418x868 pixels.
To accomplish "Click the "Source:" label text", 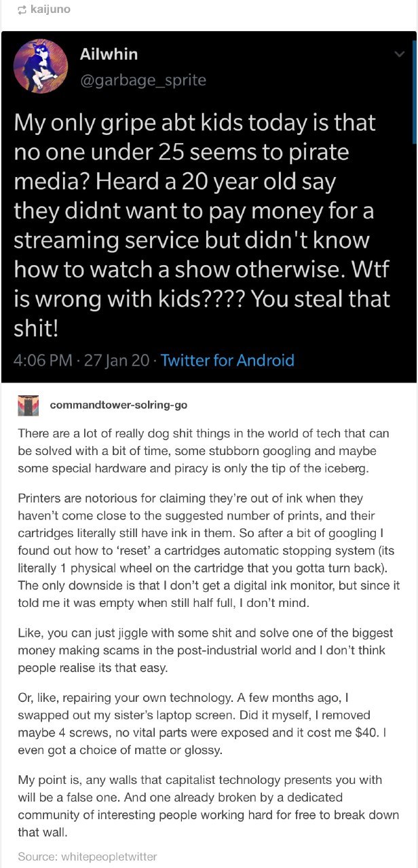I will [37, 856].
